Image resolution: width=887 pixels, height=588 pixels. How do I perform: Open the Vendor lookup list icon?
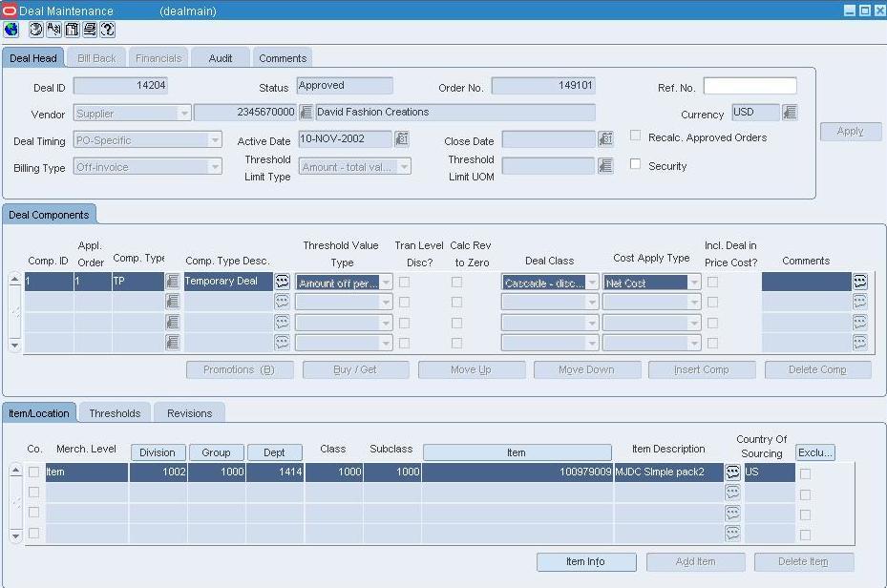[306, 113]
